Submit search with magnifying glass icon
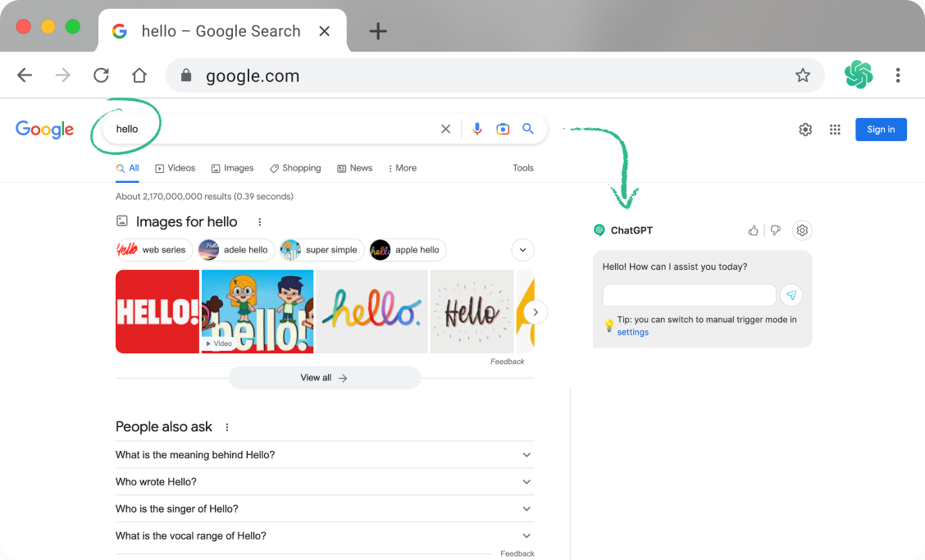Screen dimensions: 925x560 [528, 129]
